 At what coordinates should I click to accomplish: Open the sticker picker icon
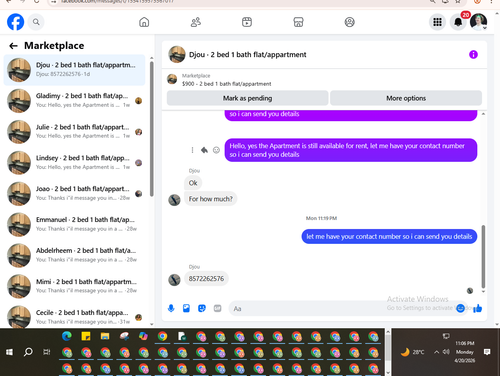click(202, 308)
